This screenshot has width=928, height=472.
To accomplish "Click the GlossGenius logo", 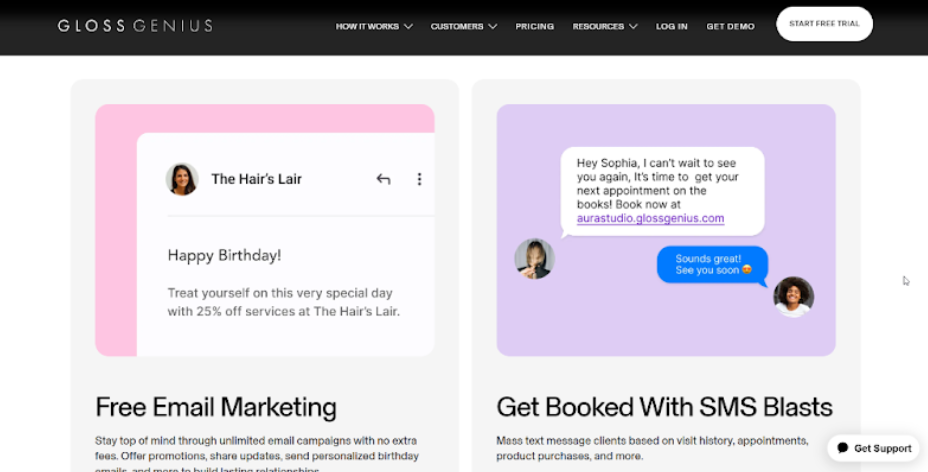I will 135,25.
